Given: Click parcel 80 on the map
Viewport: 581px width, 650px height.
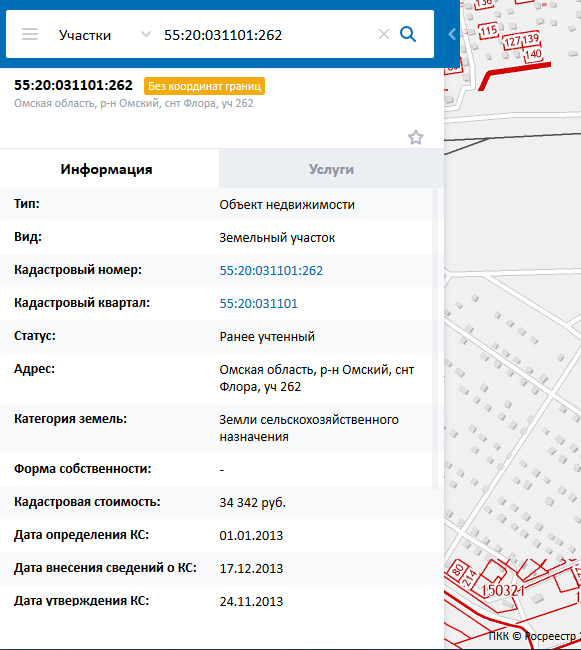Looking at the screenshot, I should 457,570.
